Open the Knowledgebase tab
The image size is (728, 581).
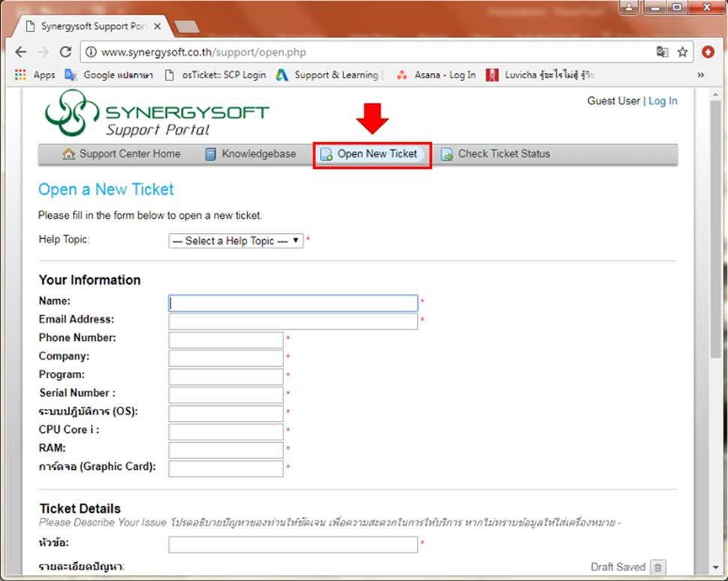click(x=250, y=154)
